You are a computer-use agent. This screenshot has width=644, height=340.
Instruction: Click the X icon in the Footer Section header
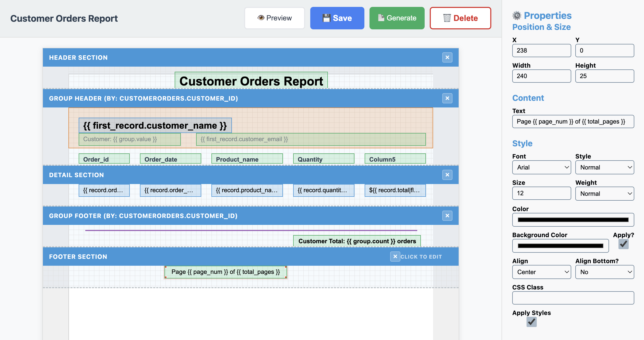pos(395,257)
